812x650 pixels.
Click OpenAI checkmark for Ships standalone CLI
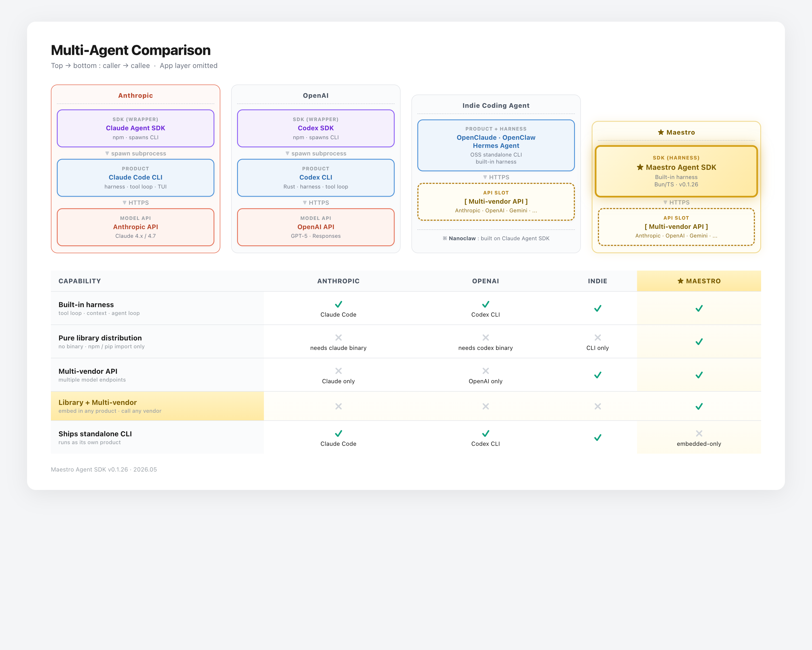point(486,433)
